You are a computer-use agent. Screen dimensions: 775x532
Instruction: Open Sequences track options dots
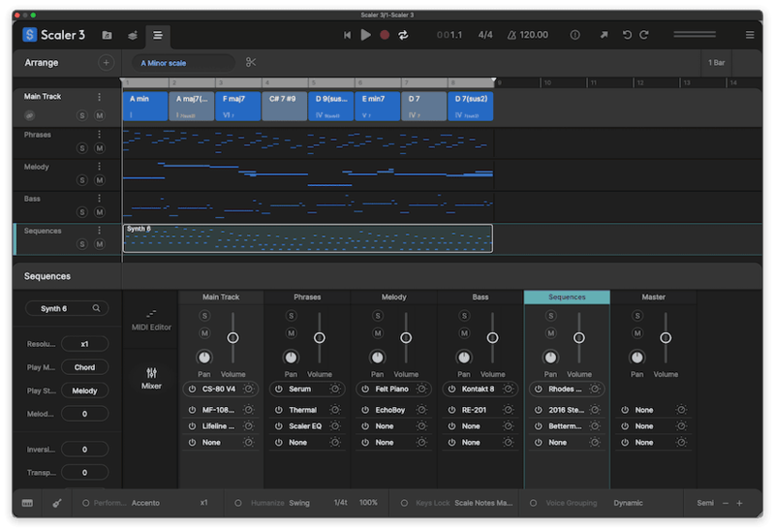tap(100, 231)
